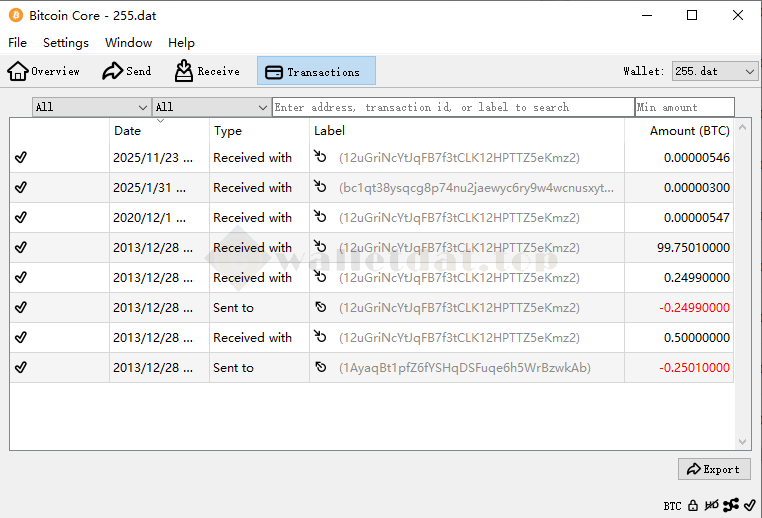Click the Min amount input field

[684, 107]
